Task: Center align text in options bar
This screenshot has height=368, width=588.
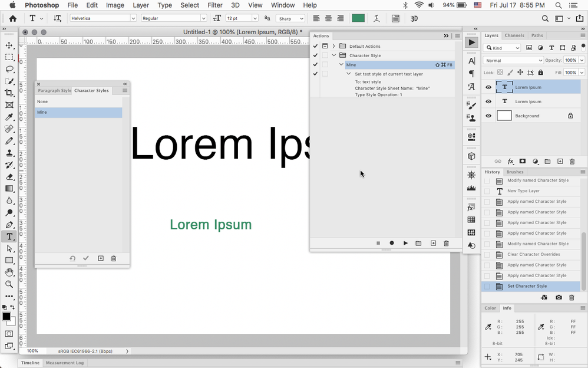Action: (x=328, y=18)
